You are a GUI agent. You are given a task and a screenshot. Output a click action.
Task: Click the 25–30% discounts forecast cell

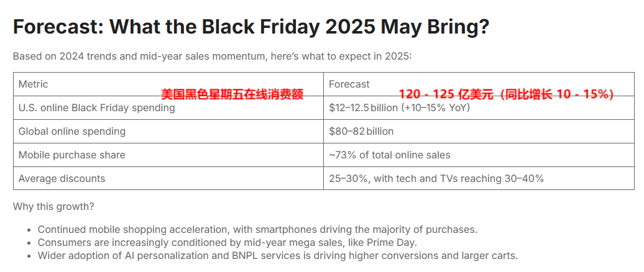coord(436,179)
